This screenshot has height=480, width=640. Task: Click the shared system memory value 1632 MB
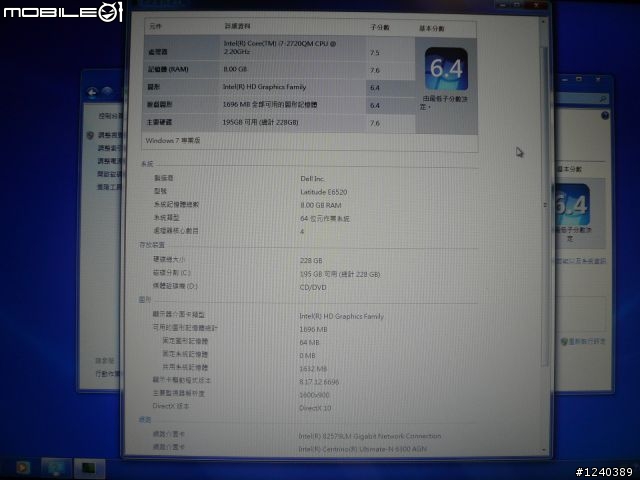pos(313,369)
